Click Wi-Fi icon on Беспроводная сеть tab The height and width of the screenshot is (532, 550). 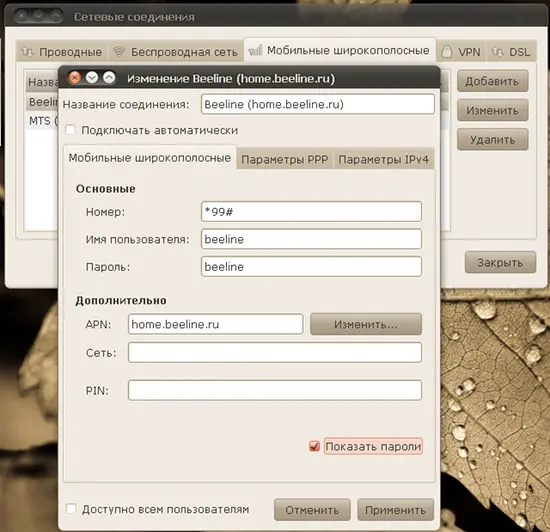point(119,52)
